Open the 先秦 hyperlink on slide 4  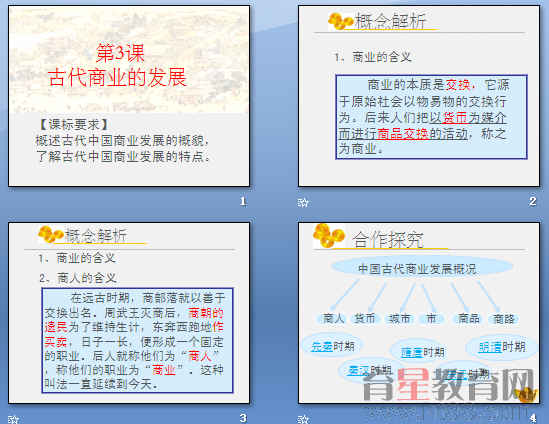pos(322,346)
